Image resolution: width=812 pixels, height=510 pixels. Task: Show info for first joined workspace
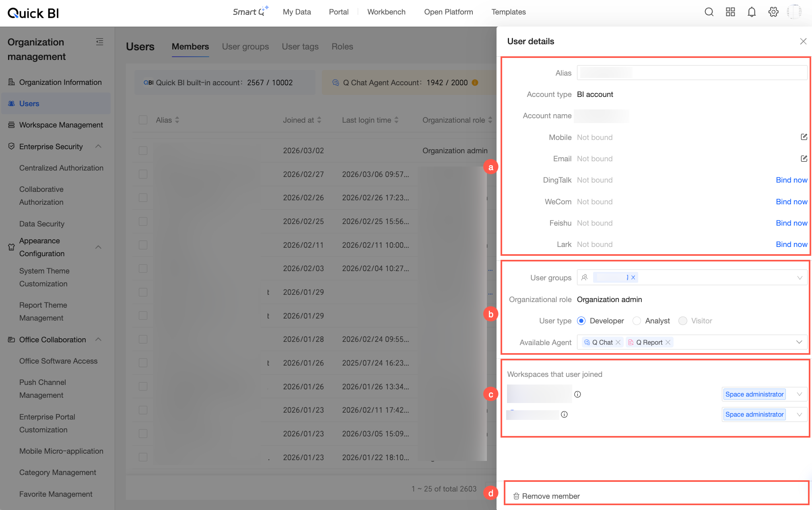pyautogui.click(x=577, y=394)
